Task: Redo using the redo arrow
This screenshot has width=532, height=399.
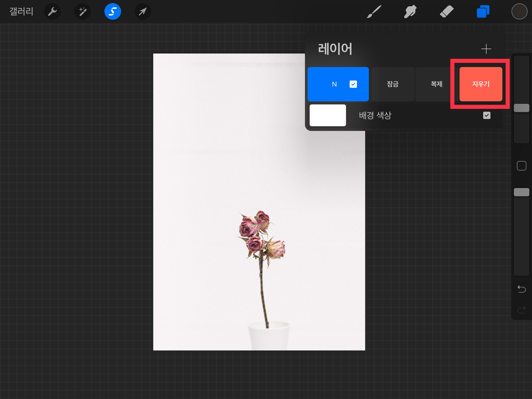Action: [521, 310]
